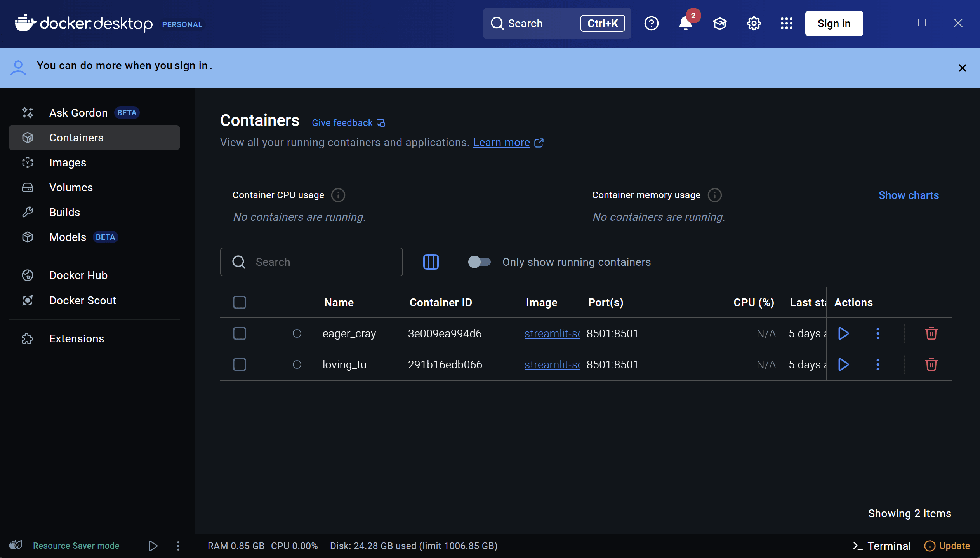Viewport: 980px width, 558px height.
Task: Open more actions for loving_tu
Action: pos(877,364)
